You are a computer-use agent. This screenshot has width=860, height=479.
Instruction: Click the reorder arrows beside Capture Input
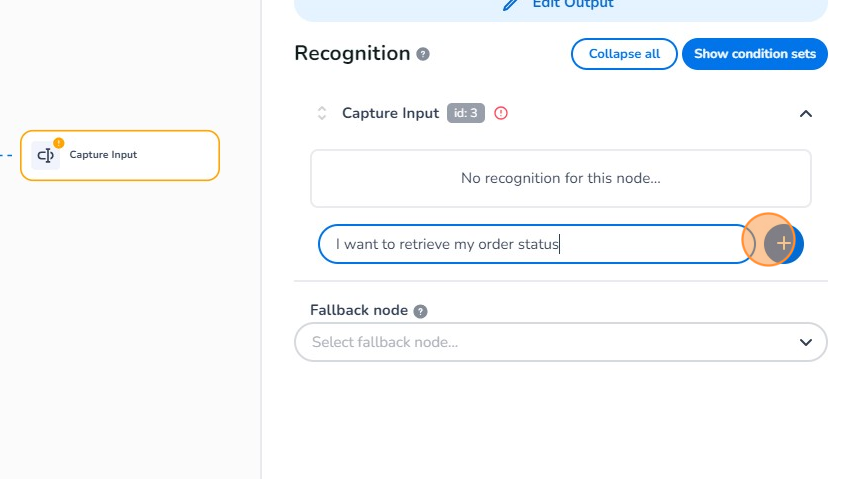322,113
